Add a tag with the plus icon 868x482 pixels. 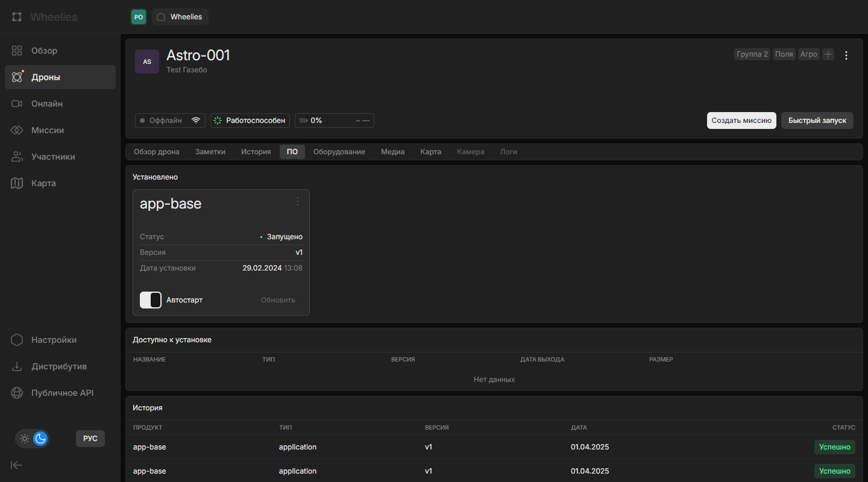tap(828, 54)
